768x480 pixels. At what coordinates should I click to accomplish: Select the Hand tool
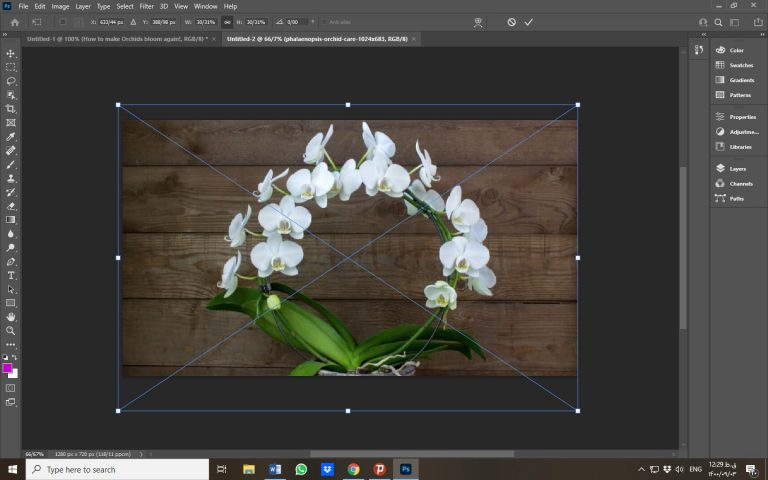(x=11, y=317)
